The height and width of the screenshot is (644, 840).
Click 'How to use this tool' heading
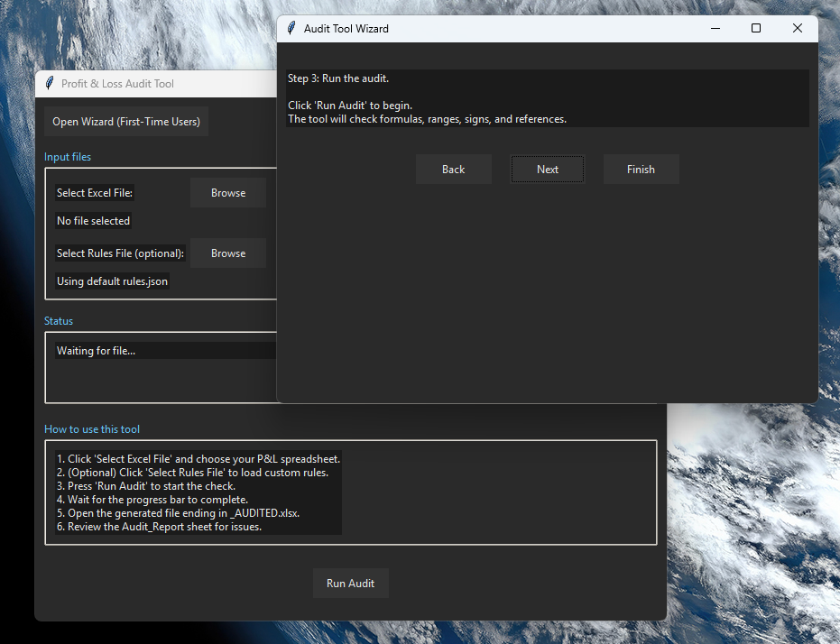tap(92, 428)
